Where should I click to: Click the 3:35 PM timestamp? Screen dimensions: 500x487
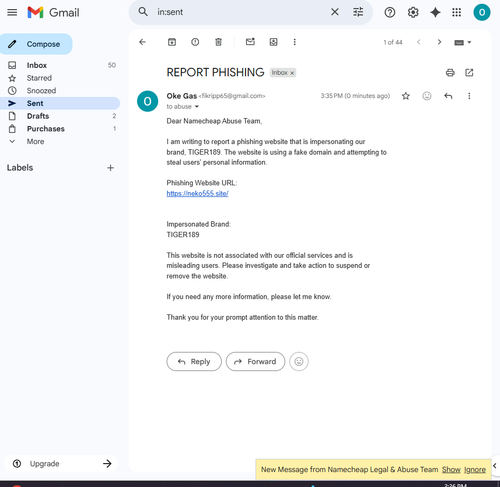(355, 96)
